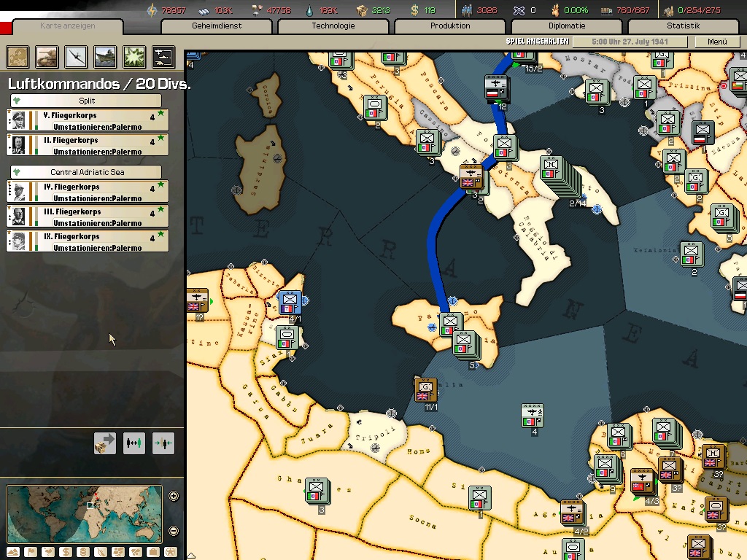Switch to the coin stack map mode
The height and width of the screenshot is (560, 747).
click(83, 553)
